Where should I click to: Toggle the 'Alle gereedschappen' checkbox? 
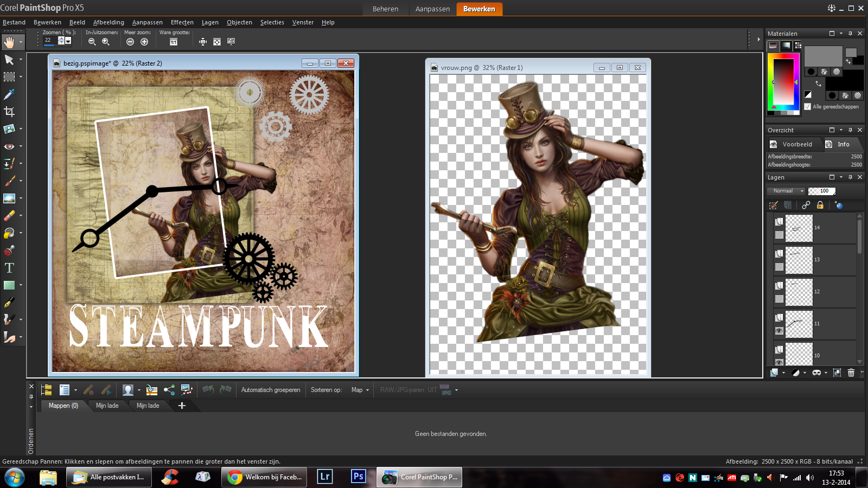(x=808, y=107)
